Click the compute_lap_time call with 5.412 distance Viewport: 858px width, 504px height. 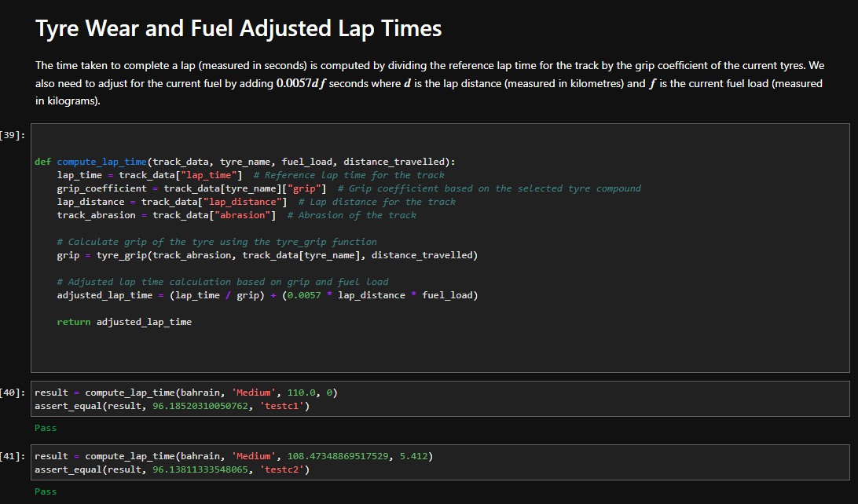tap(233, 456)
